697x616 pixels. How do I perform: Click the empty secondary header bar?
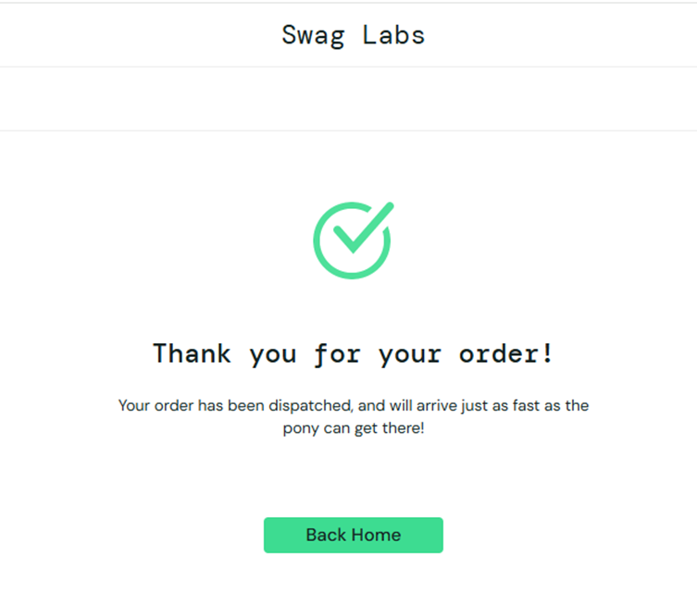pyautogui.click(x=348, y=99)
